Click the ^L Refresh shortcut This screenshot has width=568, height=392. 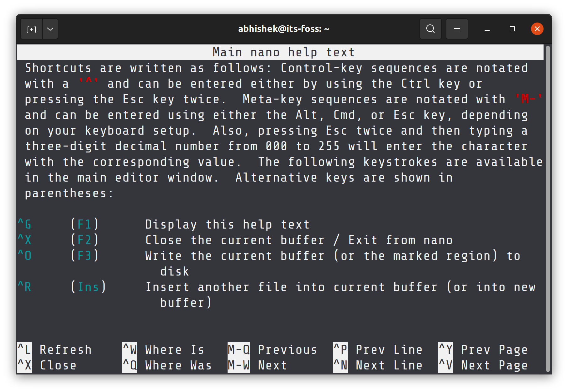point(55,350)
